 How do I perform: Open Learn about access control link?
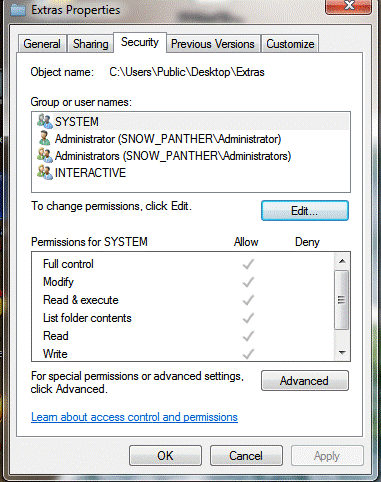click(x=134, y=417)
